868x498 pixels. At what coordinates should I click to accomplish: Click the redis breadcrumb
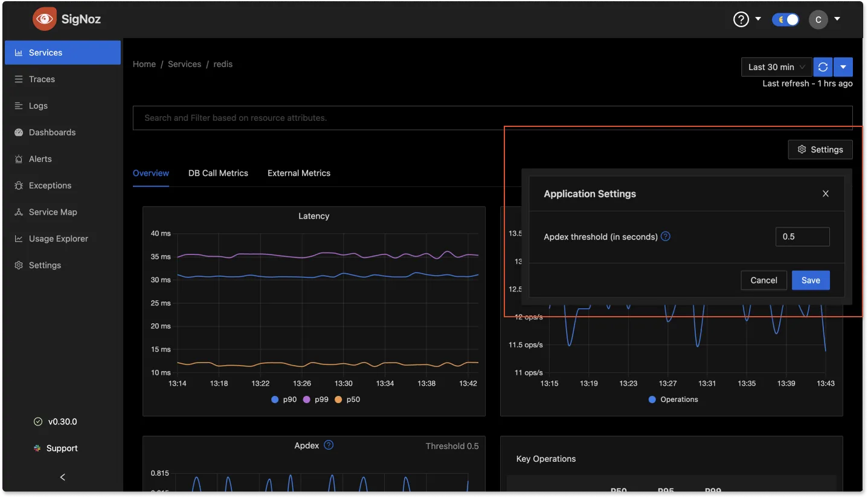223,64
